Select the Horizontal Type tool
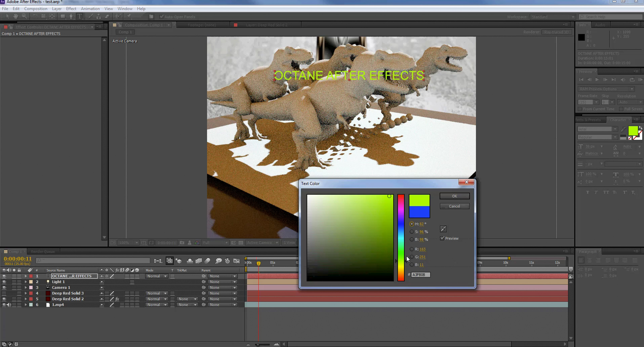Viewport: 644px width, 347px height. pyautogui.click(x=80, y=16)
